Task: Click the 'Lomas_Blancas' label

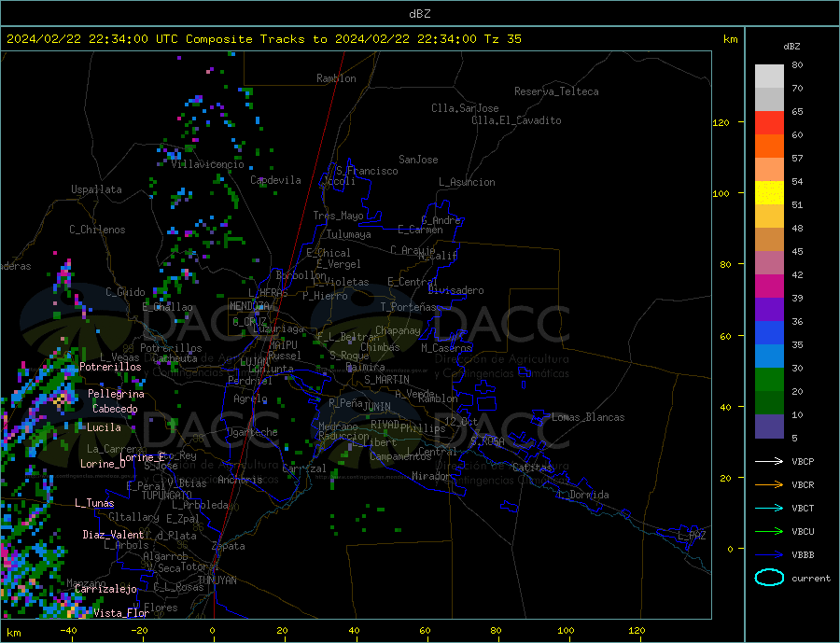Action: 588,417
